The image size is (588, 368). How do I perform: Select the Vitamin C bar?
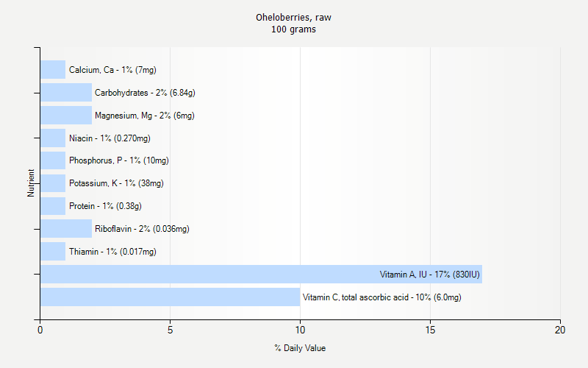171,297
